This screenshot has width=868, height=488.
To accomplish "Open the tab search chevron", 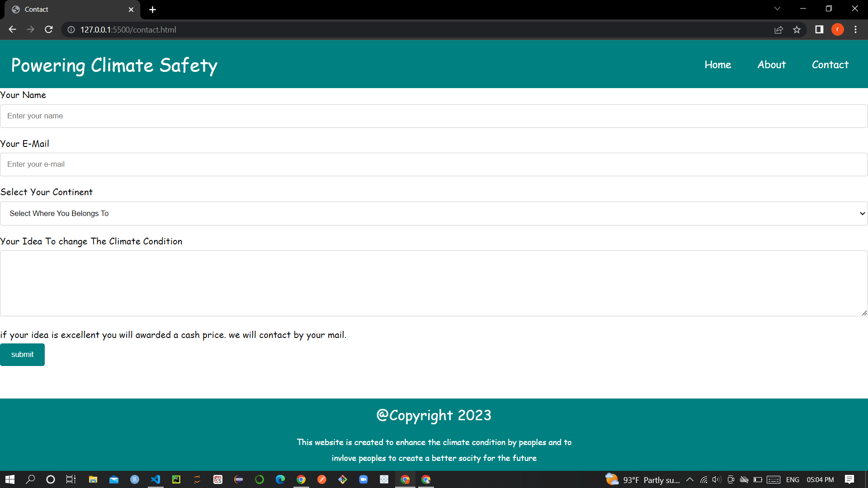I will tap(777, 9).
